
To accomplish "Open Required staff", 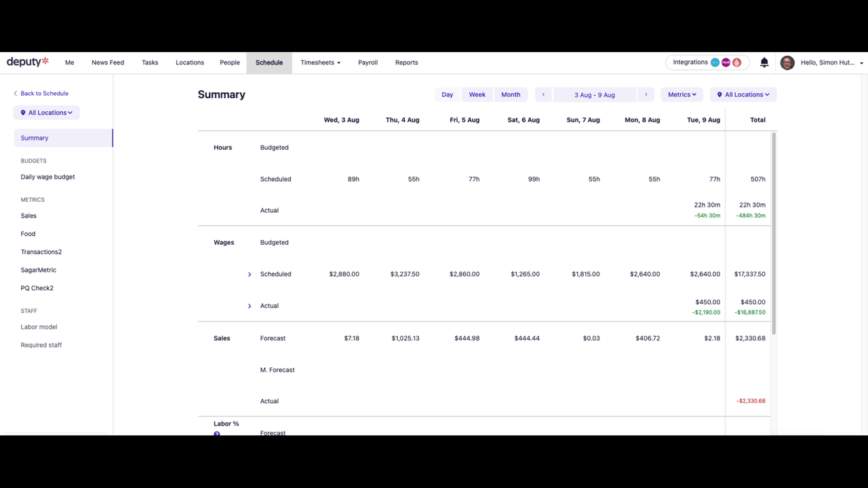I will [x=41, y=345].
